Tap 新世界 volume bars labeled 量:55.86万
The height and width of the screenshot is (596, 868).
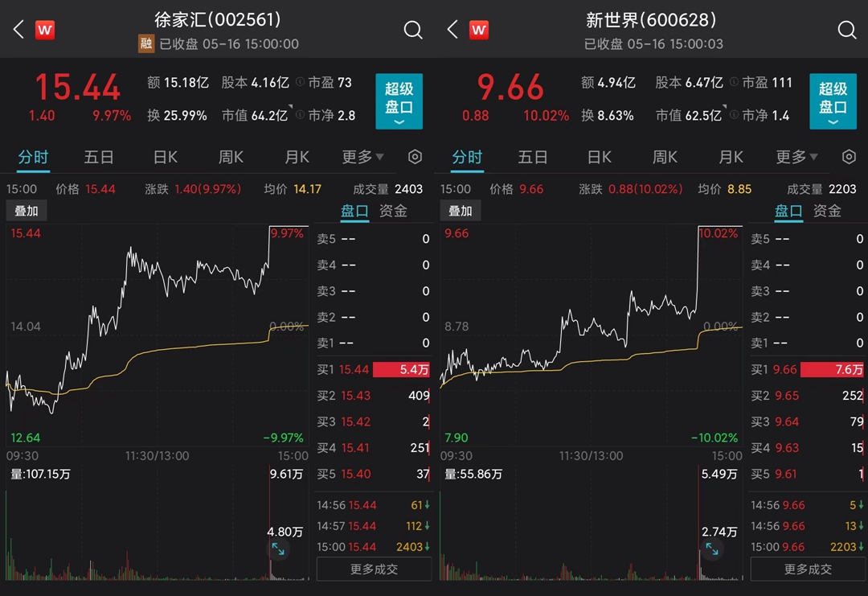[592, 524]
